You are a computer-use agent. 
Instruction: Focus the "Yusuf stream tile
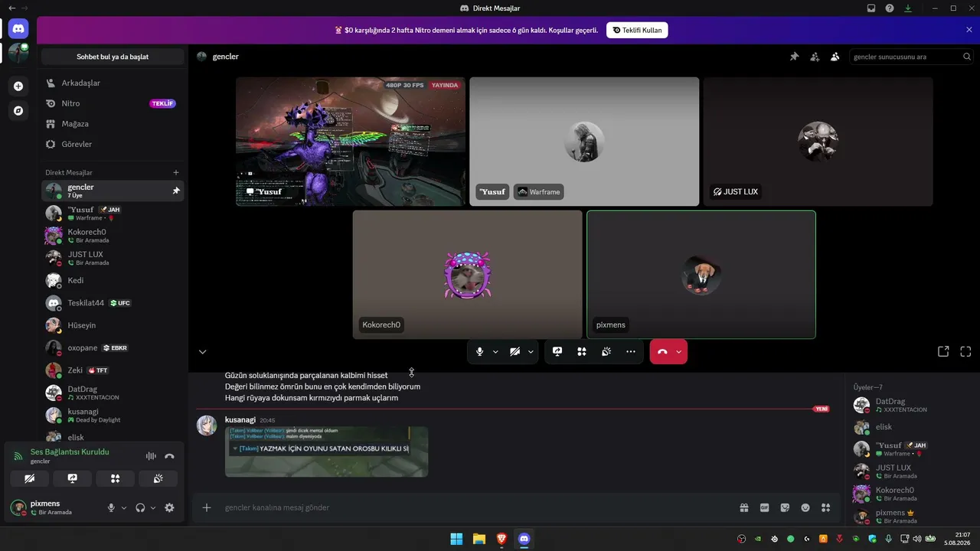coord(351,142)
